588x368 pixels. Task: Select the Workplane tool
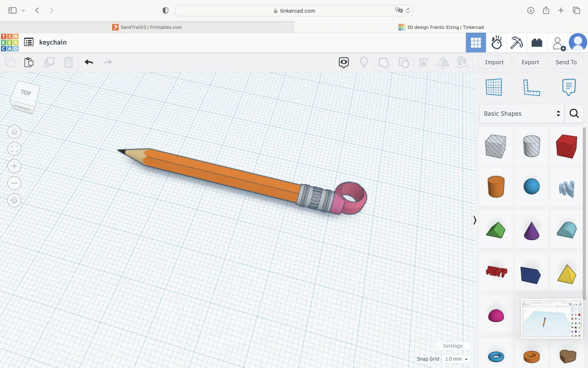(494, 87)
